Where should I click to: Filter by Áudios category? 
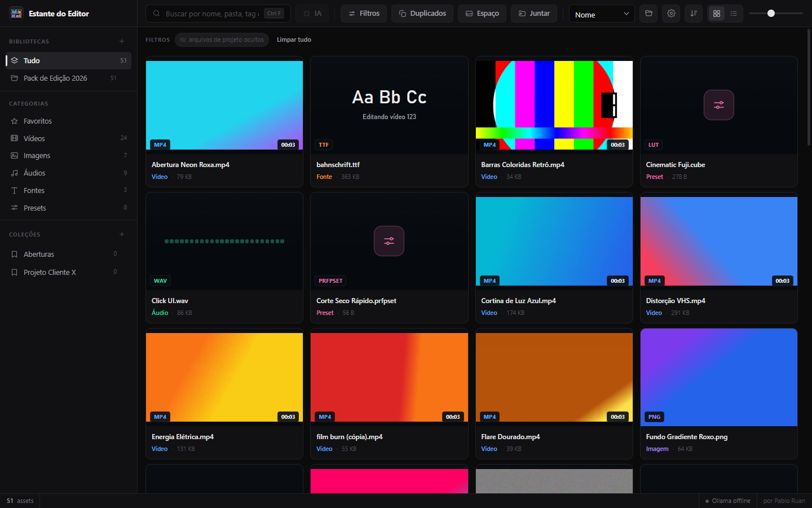(69, 173)
